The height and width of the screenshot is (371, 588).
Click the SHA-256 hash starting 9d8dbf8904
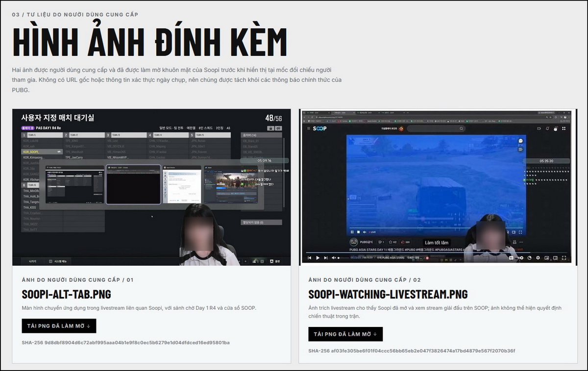tap(126, 343)
